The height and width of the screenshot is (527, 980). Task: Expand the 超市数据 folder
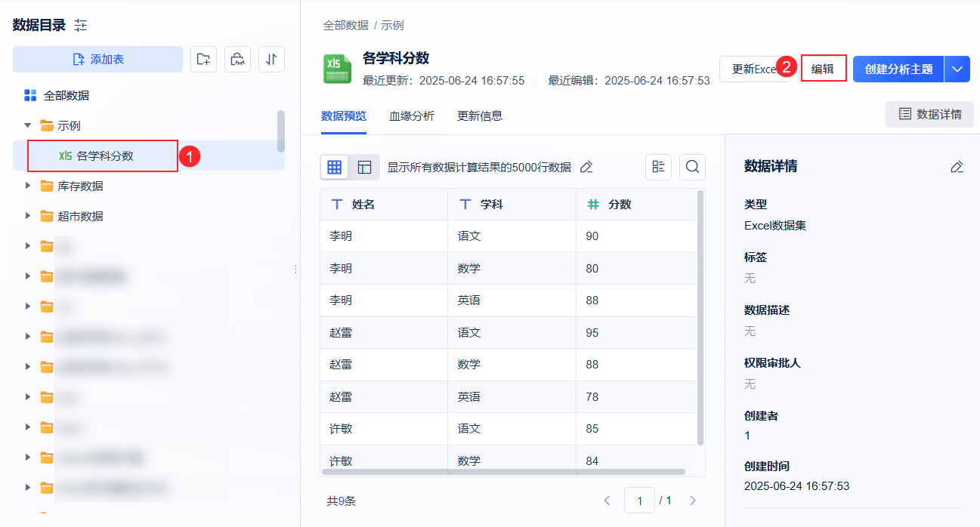[x=28, y=216]
